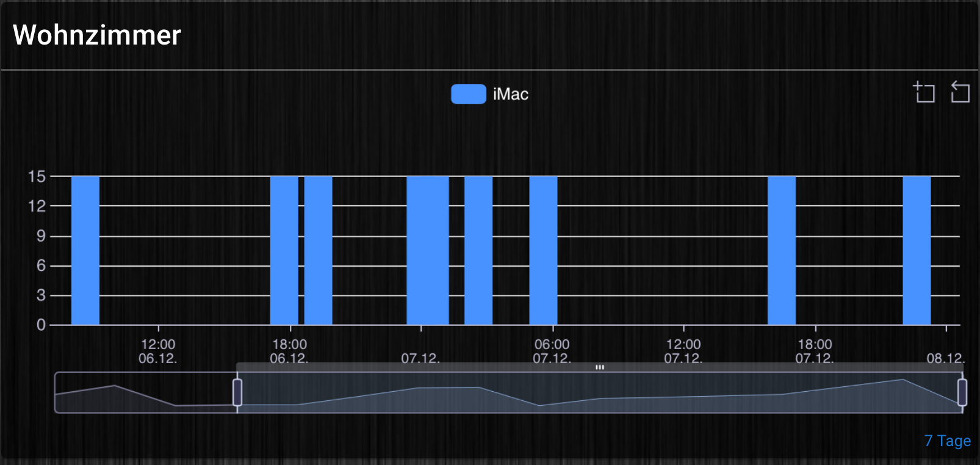This screenshot has width=980, height=465.
Task: Click the y-axis label 3
Action: (x=41, y=295)
